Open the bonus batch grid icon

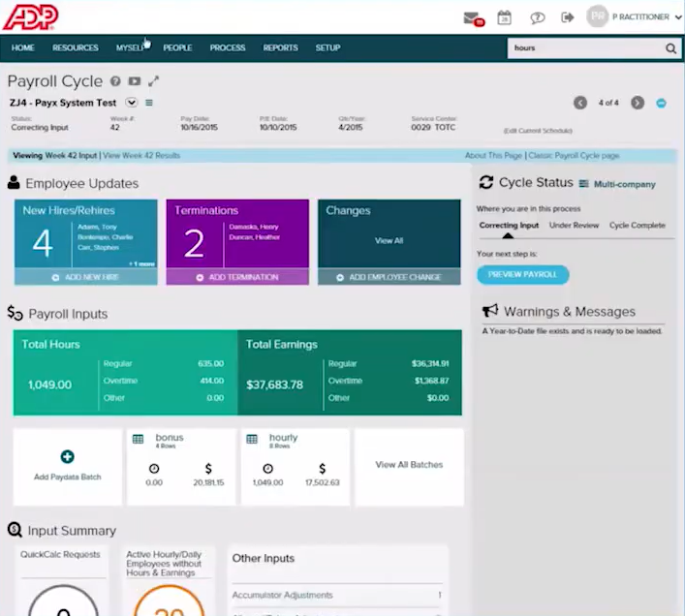[x=138, y=439]
